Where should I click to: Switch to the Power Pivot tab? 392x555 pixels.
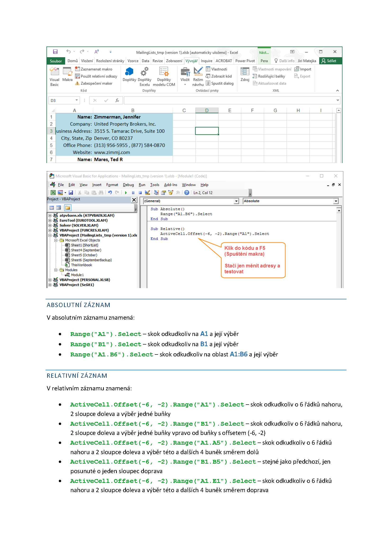(245, 61)
